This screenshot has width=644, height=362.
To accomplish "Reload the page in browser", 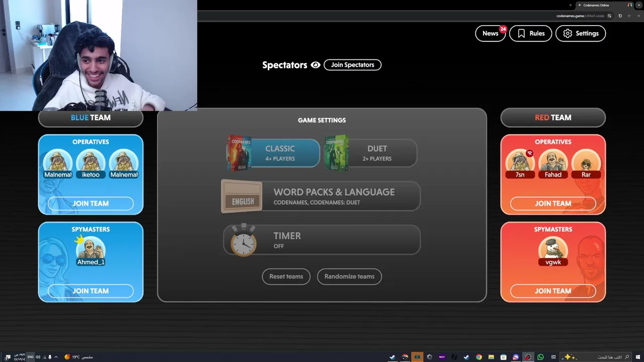I will 620,16.
